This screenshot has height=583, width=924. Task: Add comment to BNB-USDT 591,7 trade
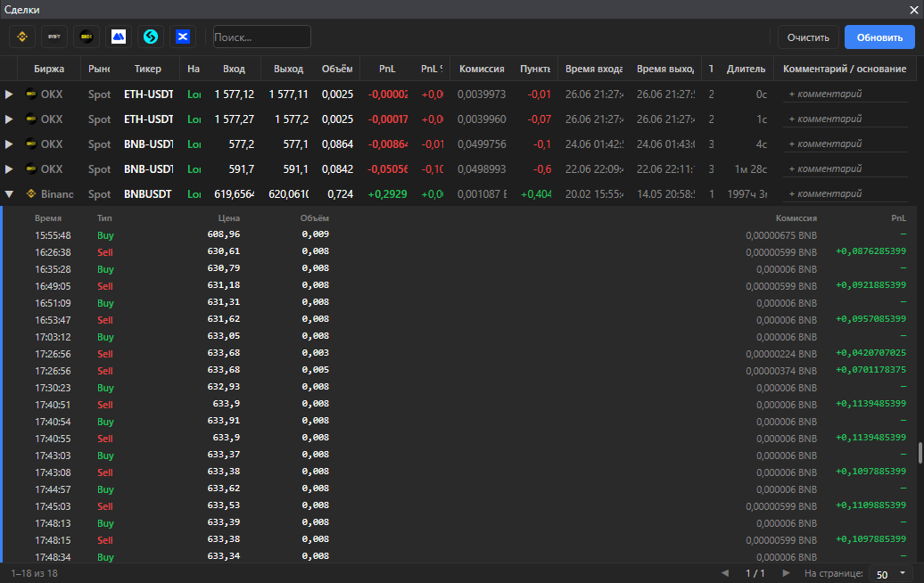(845, 169)
